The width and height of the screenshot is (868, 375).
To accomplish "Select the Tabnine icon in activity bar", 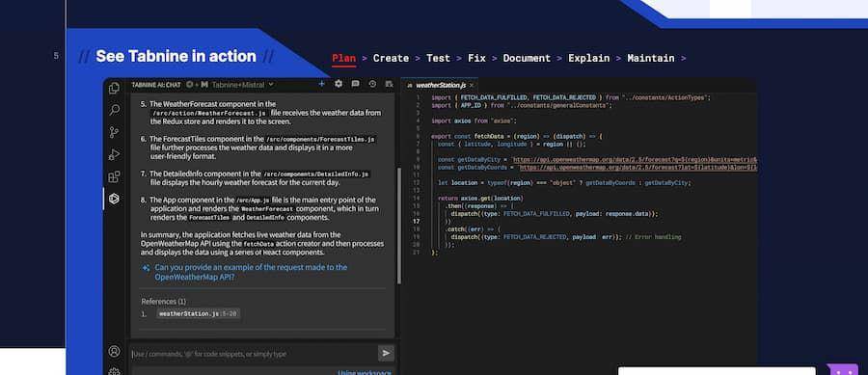I will [x=114, y=199].
